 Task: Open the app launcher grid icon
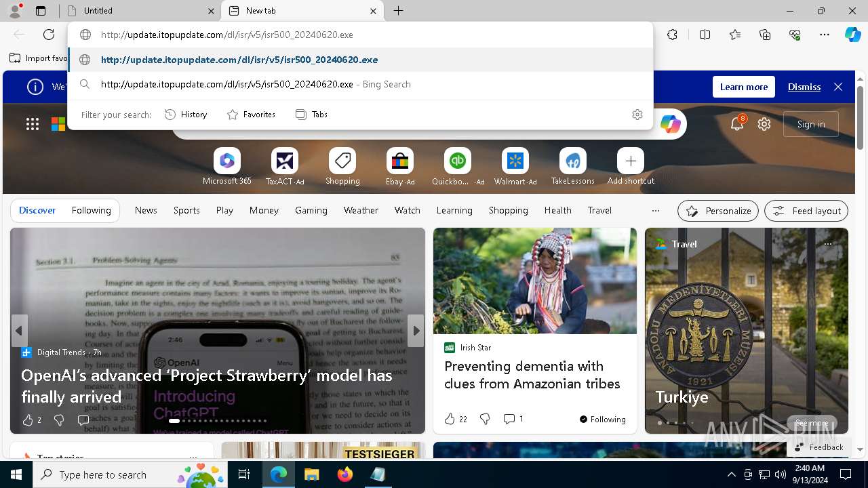(32, 124)
